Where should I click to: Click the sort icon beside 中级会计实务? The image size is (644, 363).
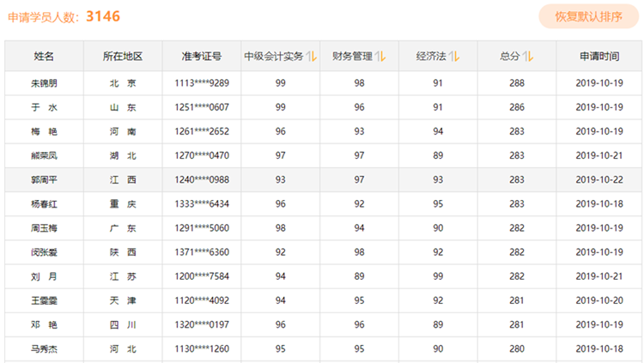[311, 57]
